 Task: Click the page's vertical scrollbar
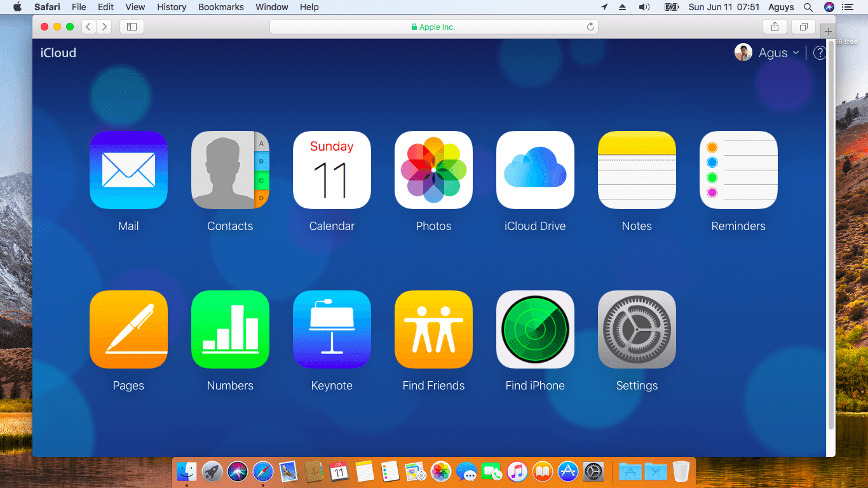click(x=831, y=236)
